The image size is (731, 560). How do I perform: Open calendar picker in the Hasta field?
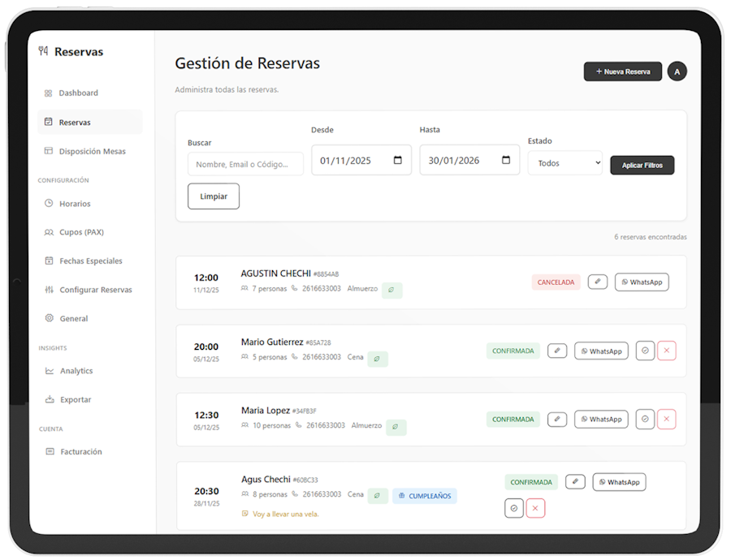tap(506, 160)
